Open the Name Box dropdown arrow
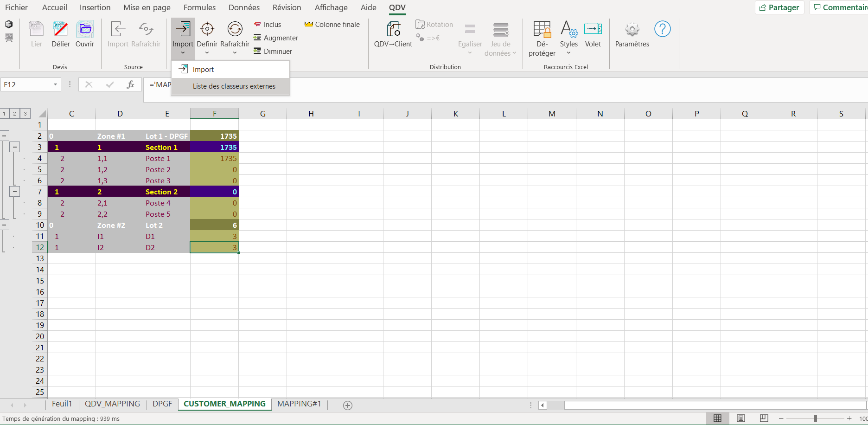Viewport: 868px width, 425px height. tap(55, 84)
